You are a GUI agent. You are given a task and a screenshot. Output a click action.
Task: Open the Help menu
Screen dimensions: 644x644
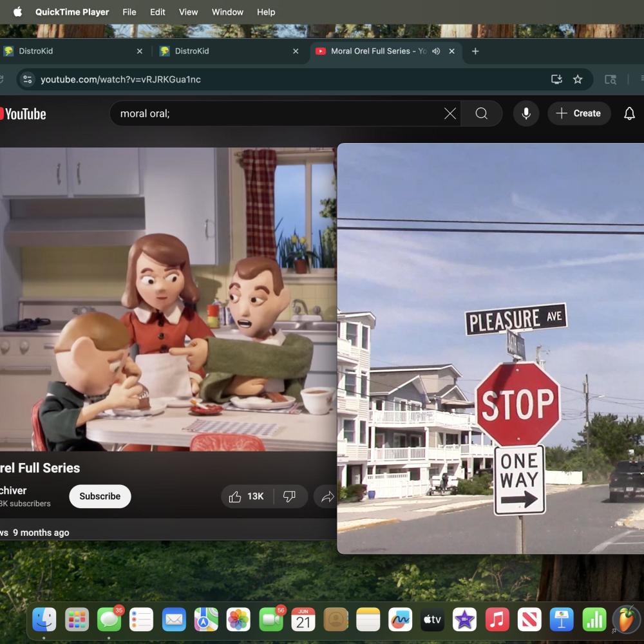tap(266, 12)
